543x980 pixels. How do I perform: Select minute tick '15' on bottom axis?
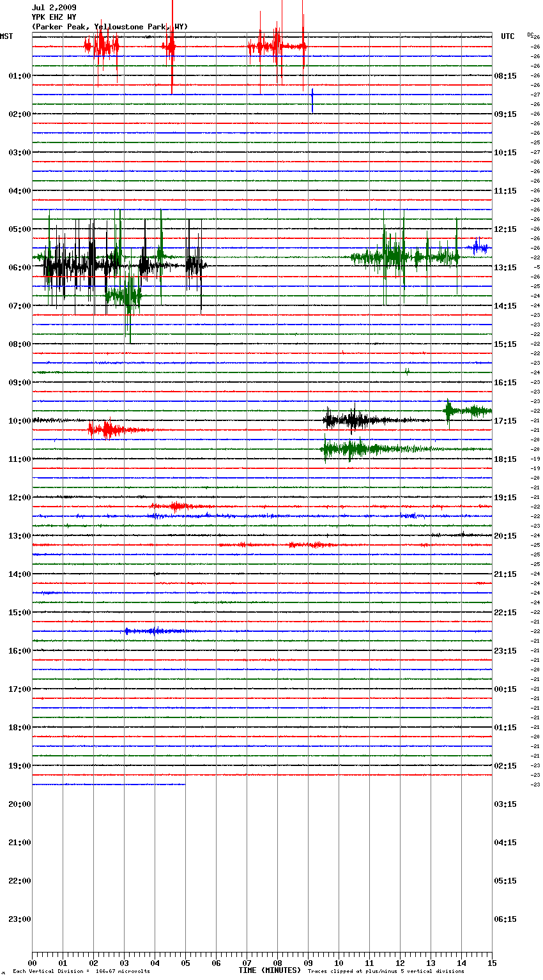pos(492,963)
